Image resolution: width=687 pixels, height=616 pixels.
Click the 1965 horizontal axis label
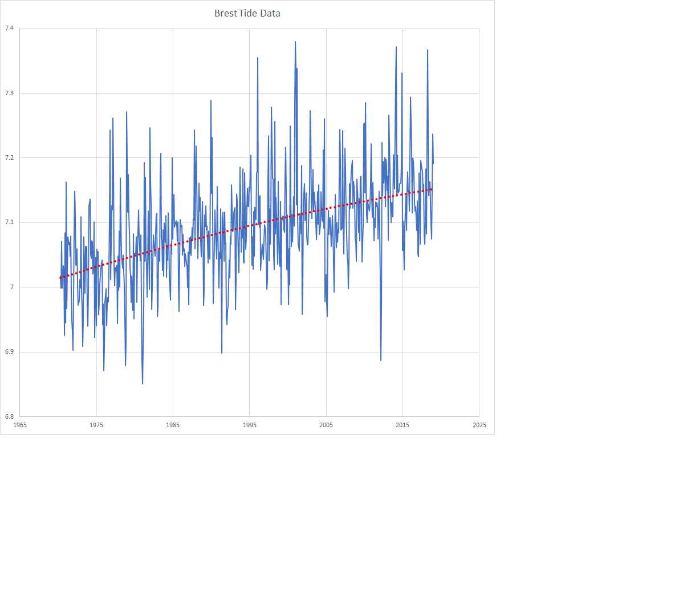[20, 425]
